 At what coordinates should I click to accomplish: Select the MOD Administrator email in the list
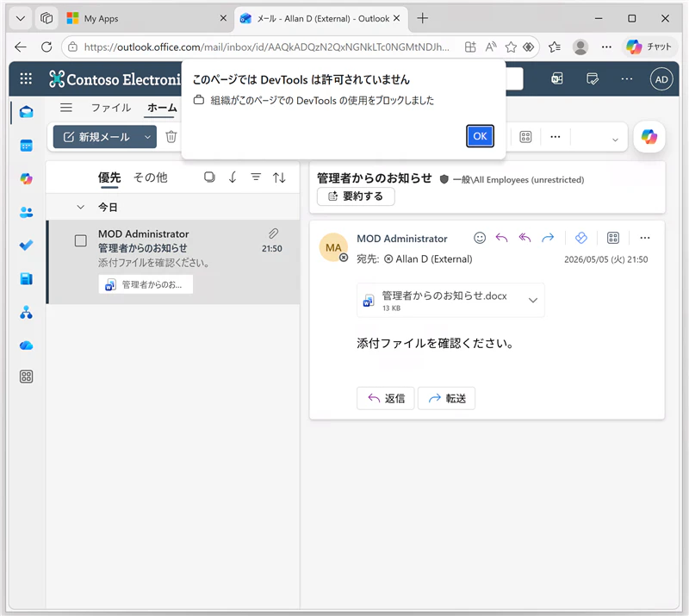174,262
